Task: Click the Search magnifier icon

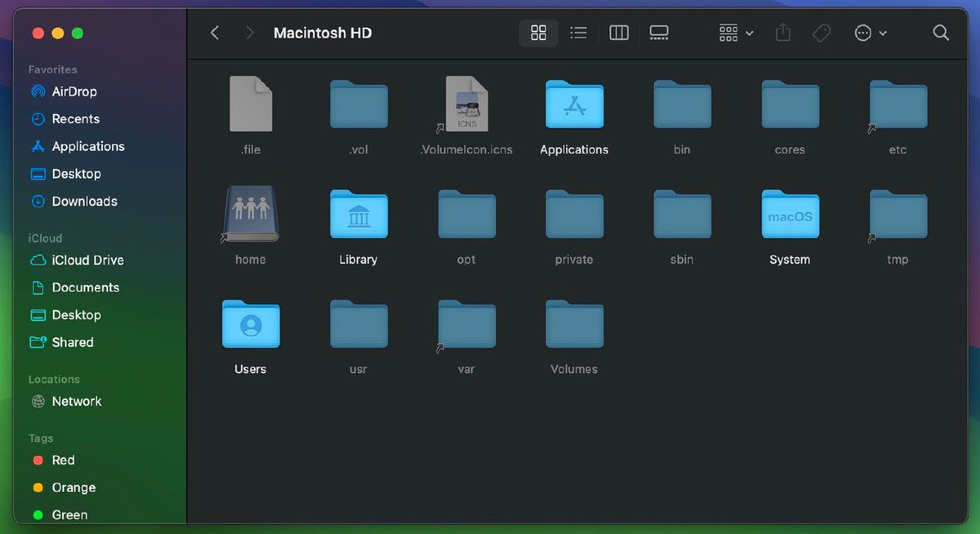Action: tap(941, 33)
